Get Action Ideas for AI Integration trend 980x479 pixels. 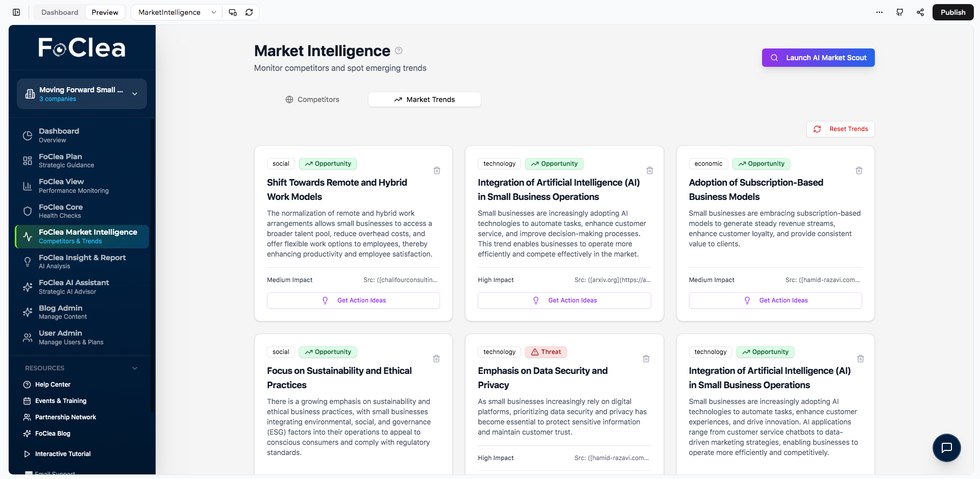click(x=564, y=300)
